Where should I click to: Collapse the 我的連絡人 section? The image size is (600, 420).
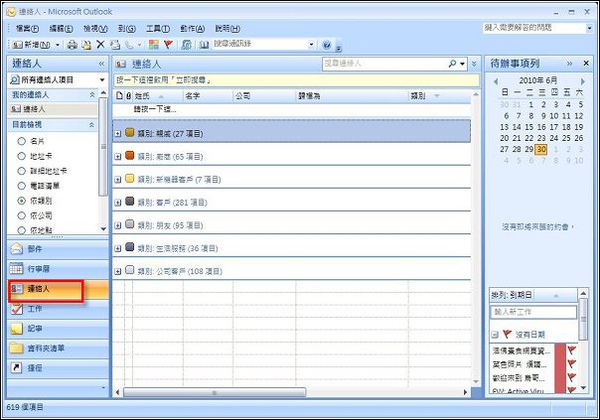[x=92, y=94]
